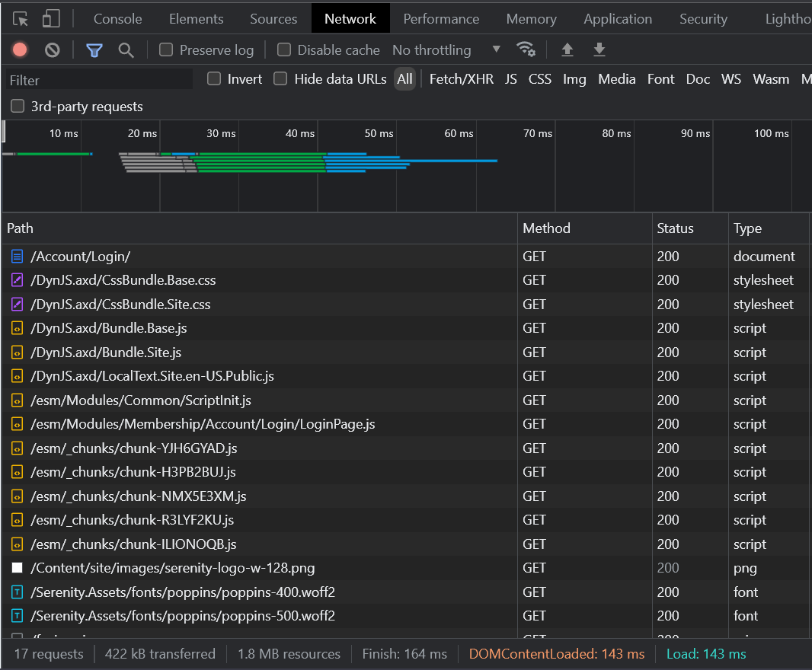812x670 pixels.
Task: Filter requests by Font type
Action: pos(660,79)
